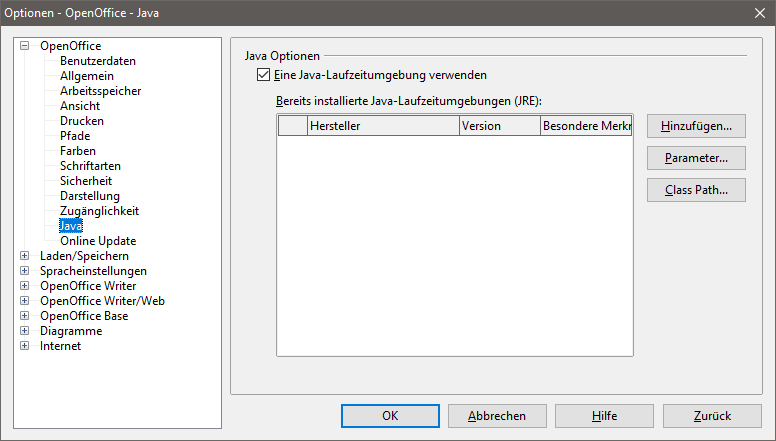Select the OpenOffice Base label
Image resolution: width=776 pixels, height=441 pixels.
84,315
